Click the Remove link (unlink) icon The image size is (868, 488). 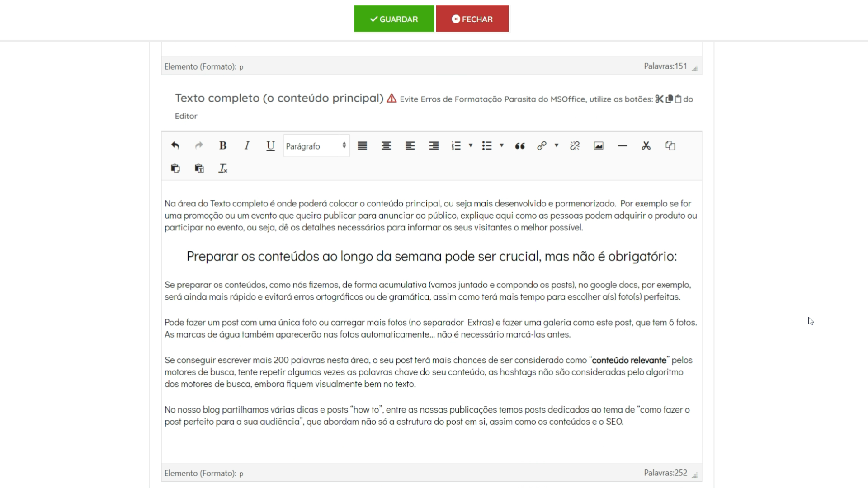pos(575,145)
